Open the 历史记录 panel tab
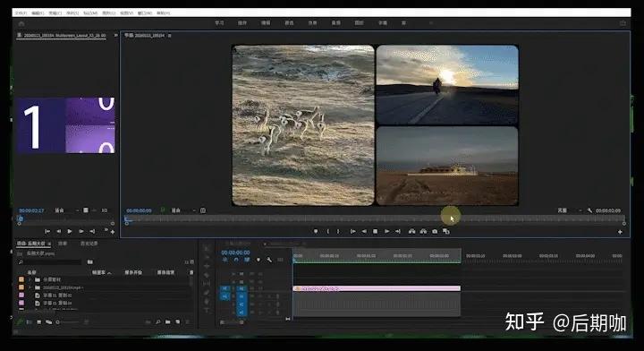Screen dimensions: 644x351 point(89,244)
